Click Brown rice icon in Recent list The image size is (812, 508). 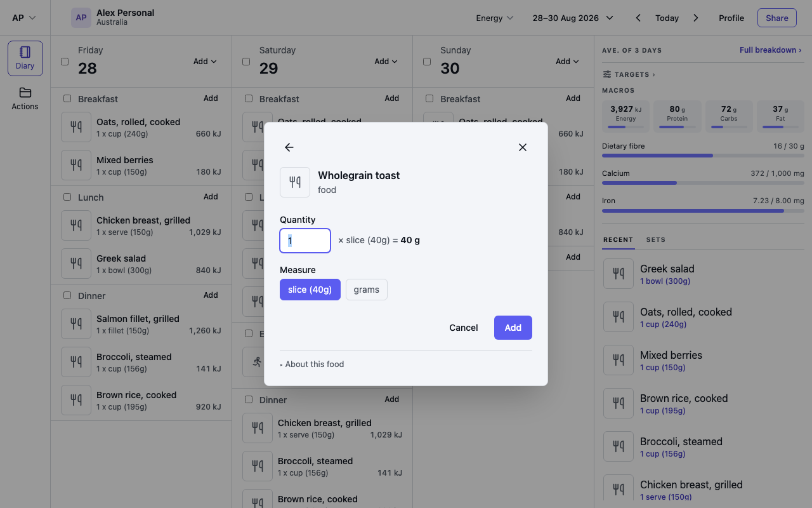point(619,403)
